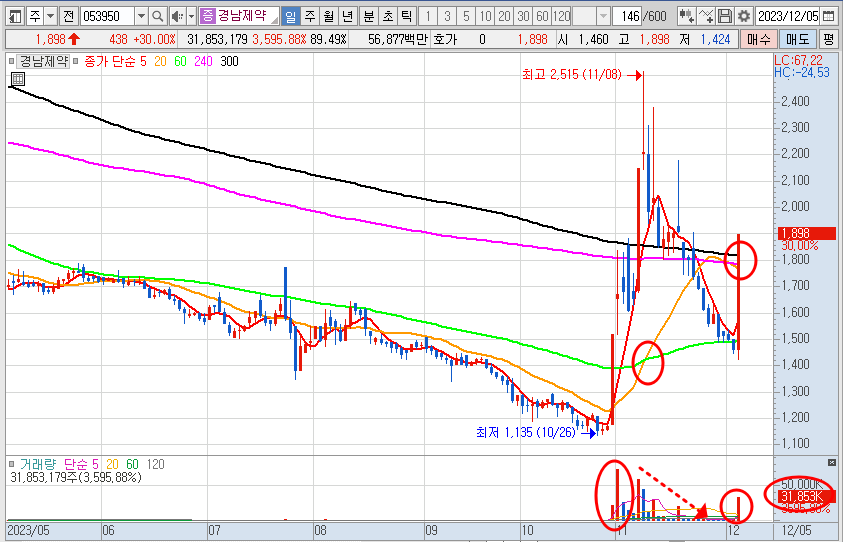Click the magenta 240 moving average label
843x542 pixels.
coord(203,61)
